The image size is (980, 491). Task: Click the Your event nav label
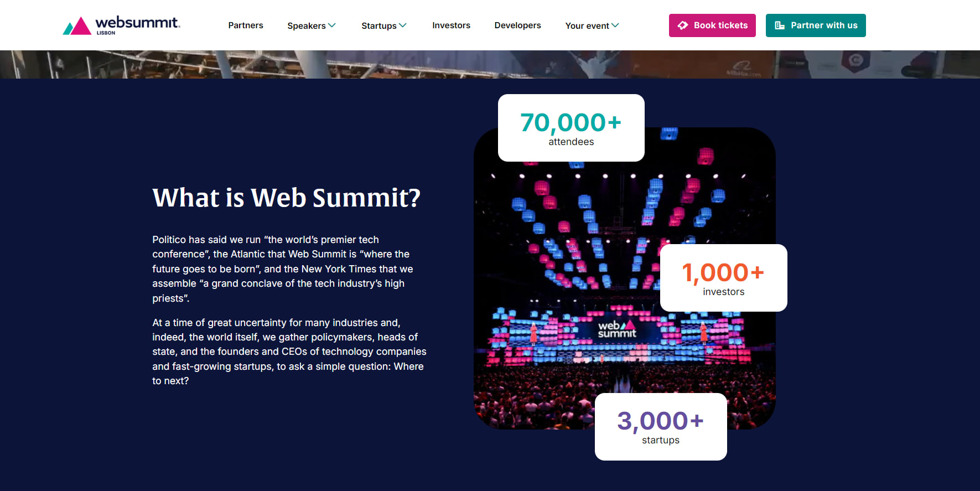click(x=587, y=26)
